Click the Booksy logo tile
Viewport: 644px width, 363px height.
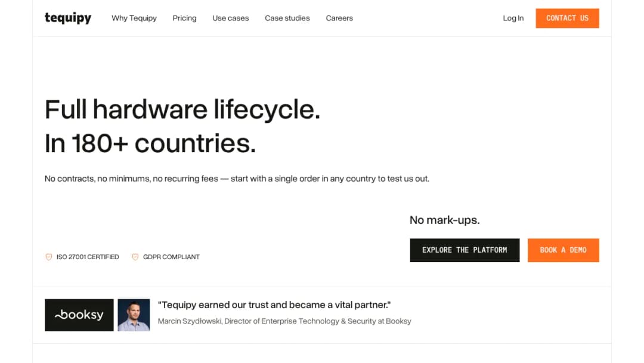pos(79,315)
